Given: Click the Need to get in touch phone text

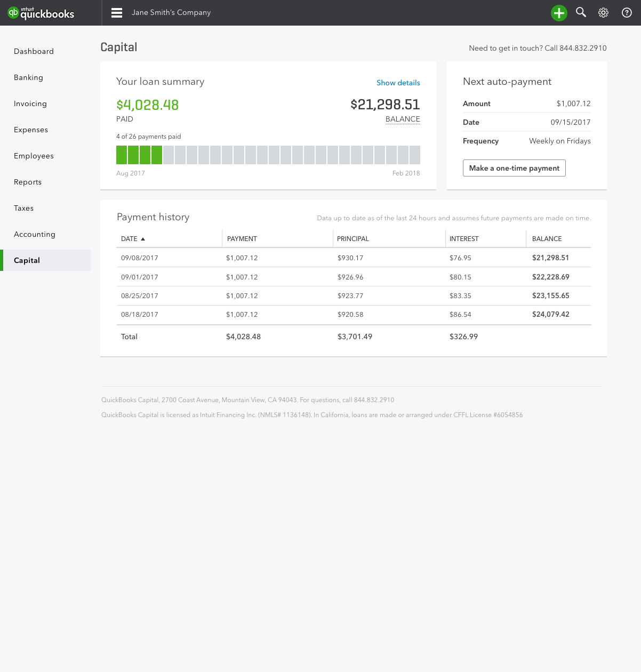Looking at the screenshot, I should (x=538, y=48).
